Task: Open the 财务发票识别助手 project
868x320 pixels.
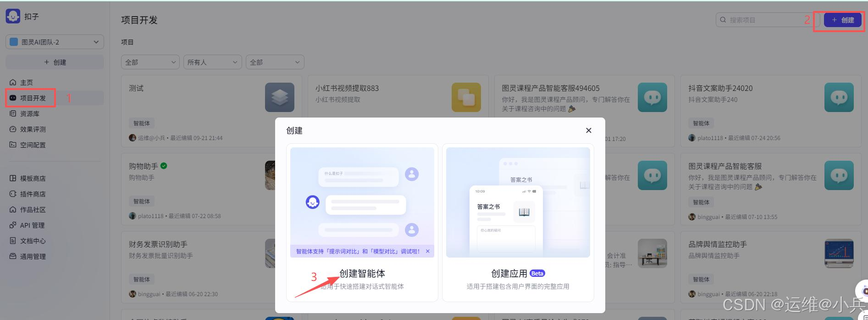Action: (198, 267)
